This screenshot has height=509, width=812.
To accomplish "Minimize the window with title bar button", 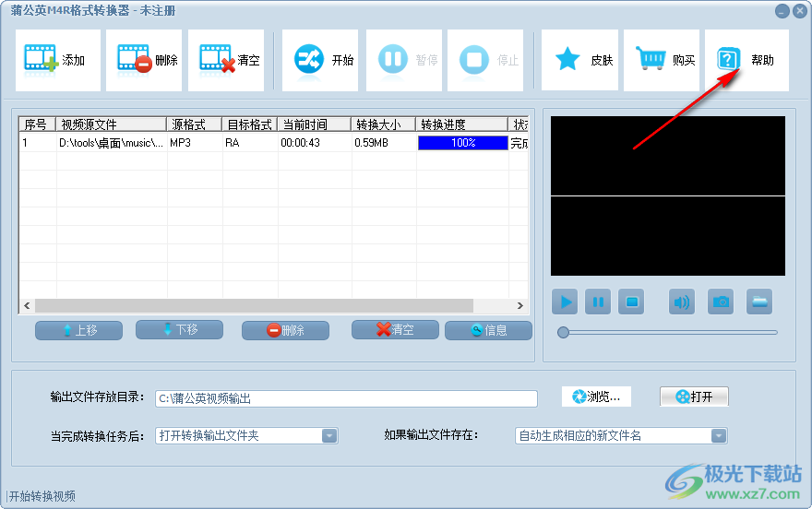I will click(782, 11).
